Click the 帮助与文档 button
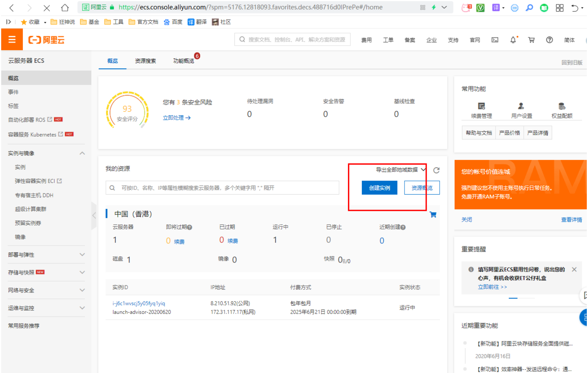The image size is (588, 373). tap(479, 133)
